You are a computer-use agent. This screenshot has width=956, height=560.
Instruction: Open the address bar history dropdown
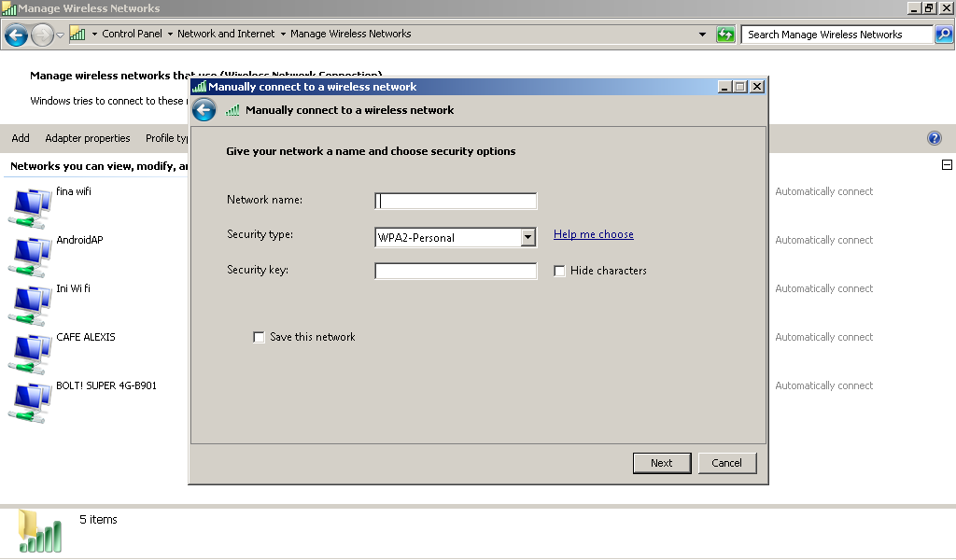coord(703,34)
